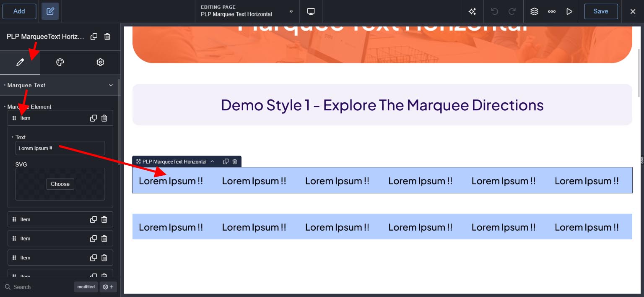Open the AI sparkle assistant icon
644x297 pixels.
(x=473, y=11)
